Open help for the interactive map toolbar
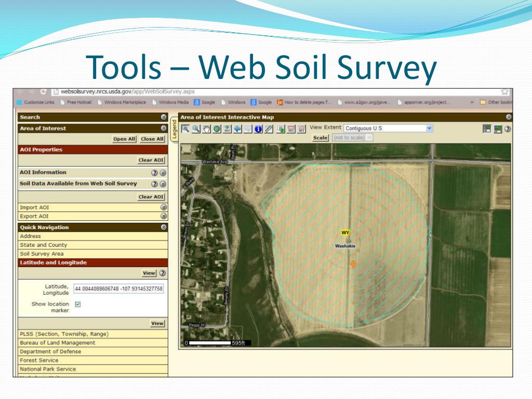Screen dimensions: 532x399 (x=508, y=129)
